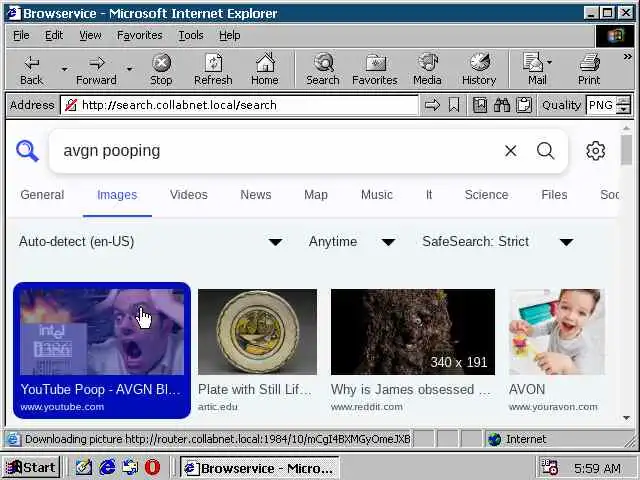Click the blue magnifier search engine logo

(x=27, y=151)
